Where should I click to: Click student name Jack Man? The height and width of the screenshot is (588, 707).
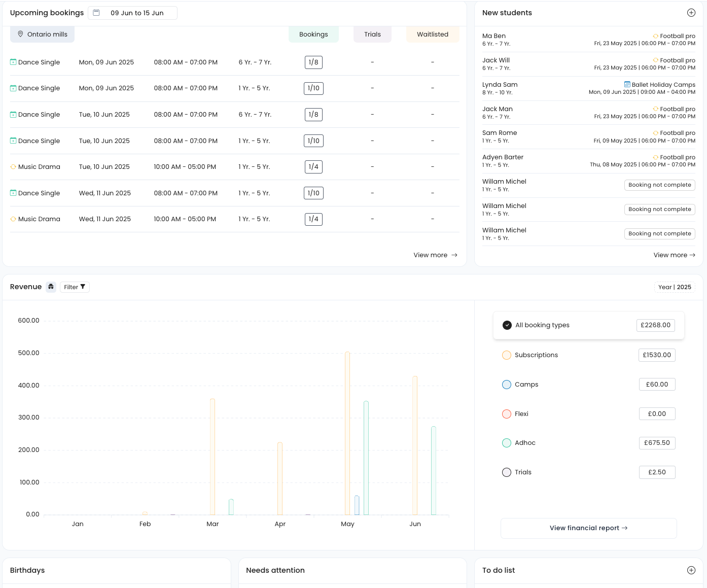(498, 109)
